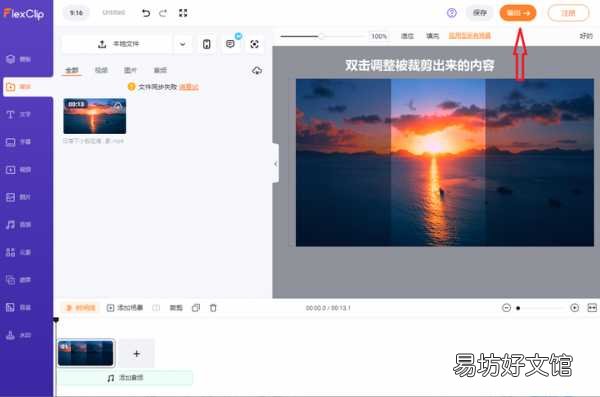Click the timeline playhead marker
The height and width of the screenshot is (397, 600).
click(56, 320)
